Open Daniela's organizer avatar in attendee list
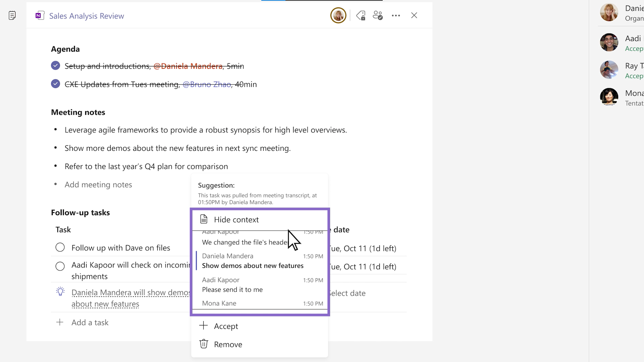Screen dimensions: 644x362 point(609,12)
